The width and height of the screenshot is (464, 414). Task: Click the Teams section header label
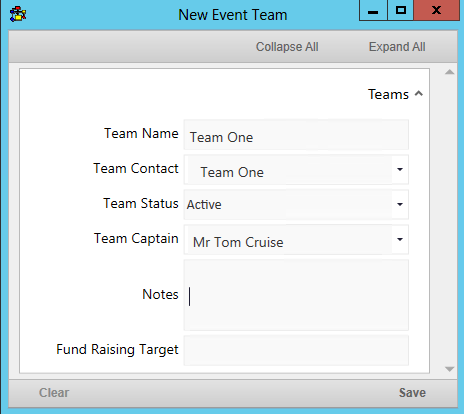[388, 94]
